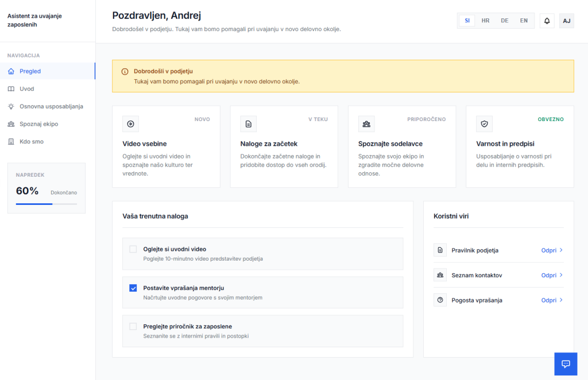Open Osnovna usposabljanja in the navigation
588x380 pixels.
click(x=51, y=106)
